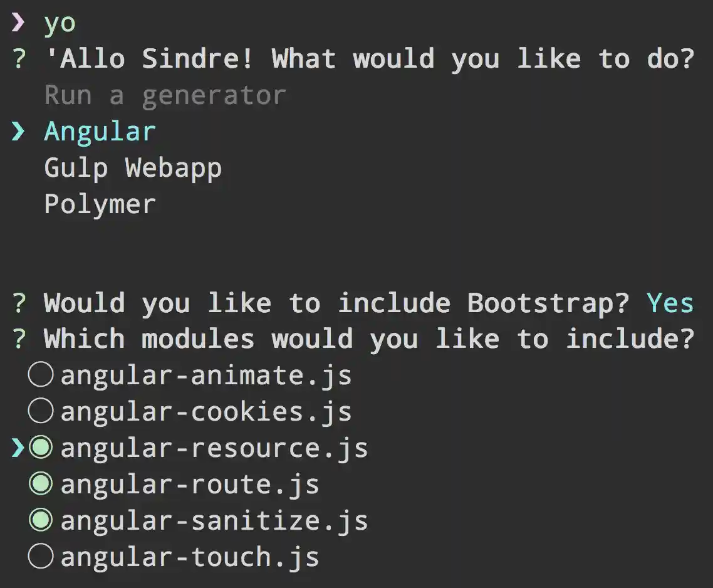Choose the Gulp Webapp generator
This screenshot has width=713, height=588.
[x=133, y=168]
